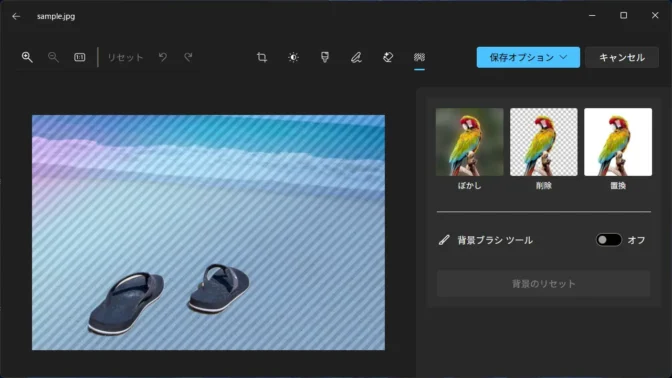This screenshot has height=378, width=672.
Task: Open the 保存オプション dropdown
Action: coord(528,57)
